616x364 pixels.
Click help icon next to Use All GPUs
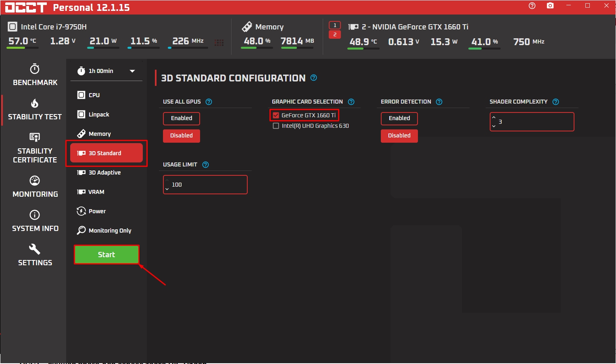209,102
